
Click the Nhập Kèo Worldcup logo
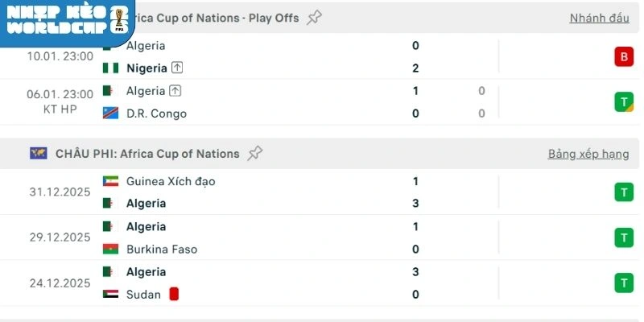[x=66, y=21]
